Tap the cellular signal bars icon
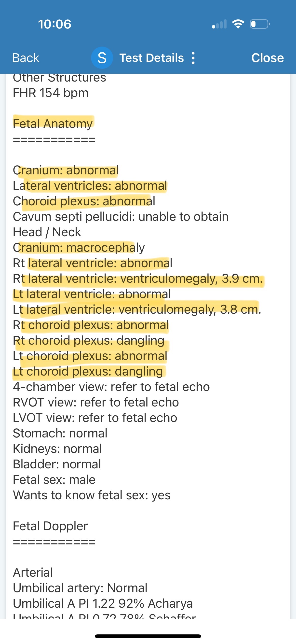This screenshot has height=644, width=296. click(219, 24)
